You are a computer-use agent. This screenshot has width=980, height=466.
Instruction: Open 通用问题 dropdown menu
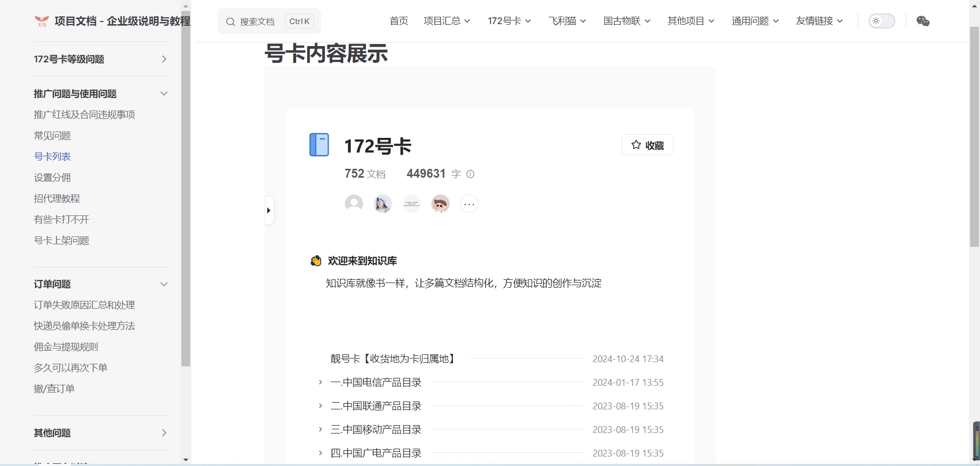755,21
